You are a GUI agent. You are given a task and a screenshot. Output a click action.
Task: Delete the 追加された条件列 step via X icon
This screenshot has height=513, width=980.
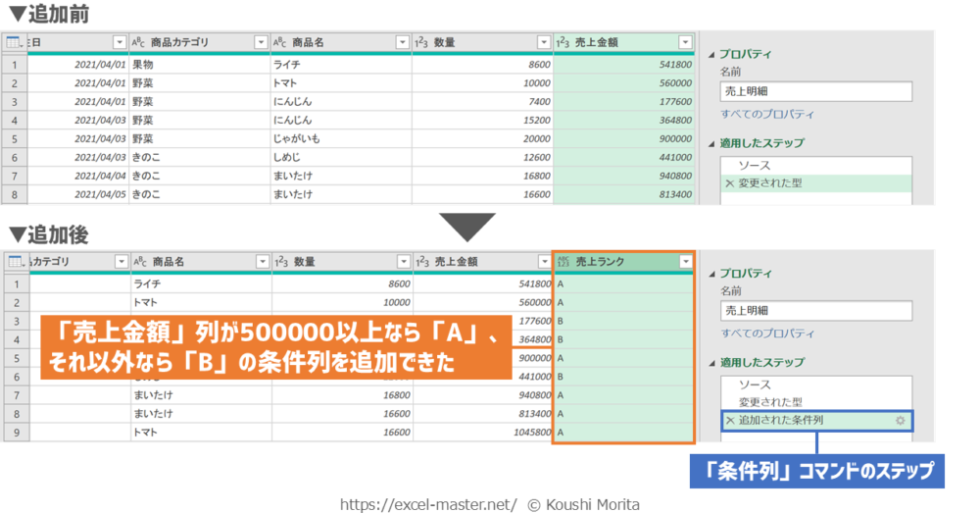coord(729,421)
